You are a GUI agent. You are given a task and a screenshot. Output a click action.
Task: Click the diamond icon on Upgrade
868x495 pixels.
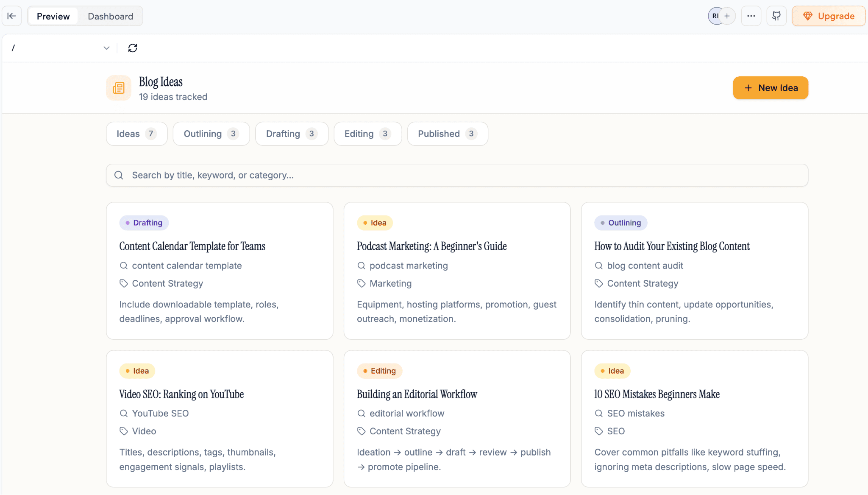808,16
